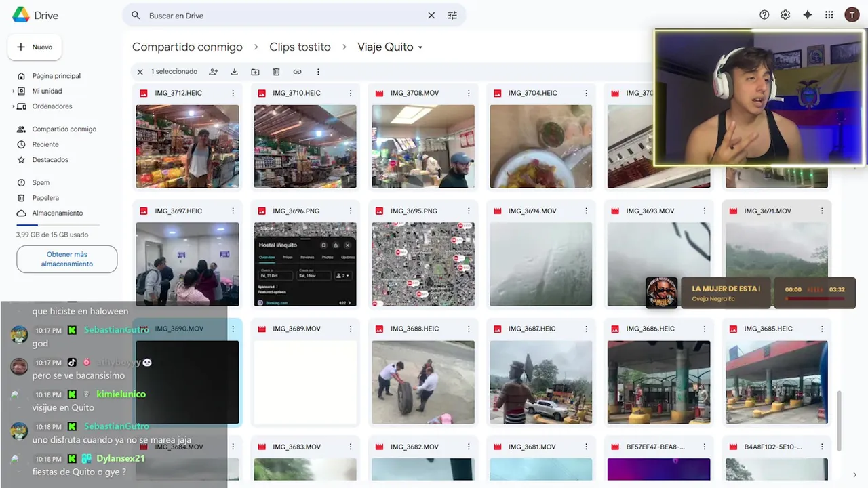This screenshot has width=868, height=488.
Task: Click the file name IMG_3704.HEIC
Action: 532,93
